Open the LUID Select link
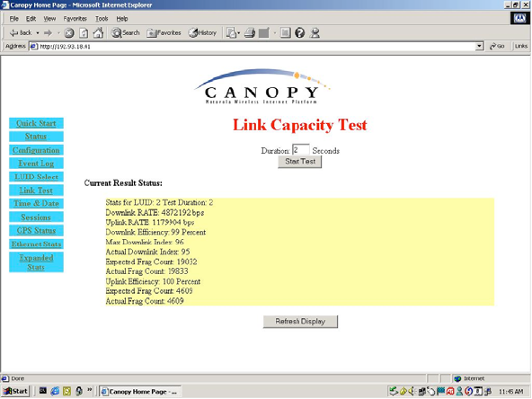The image size is (532, 399). tap(36, 177)
